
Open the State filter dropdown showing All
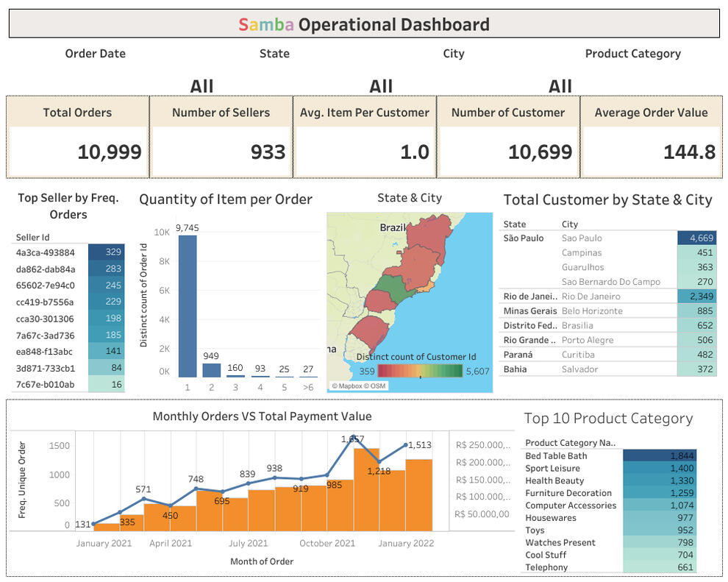tap(201, 86)
